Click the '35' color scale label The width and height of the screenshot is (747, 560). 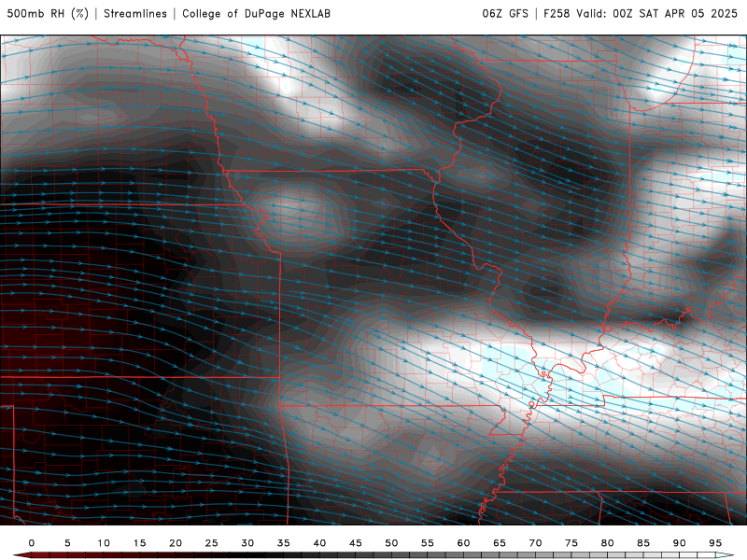(284, 543)
